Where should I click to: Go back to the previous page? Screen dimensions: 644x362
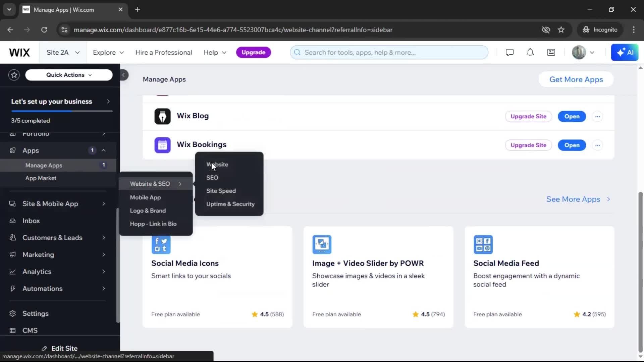(x=10, y=30)
